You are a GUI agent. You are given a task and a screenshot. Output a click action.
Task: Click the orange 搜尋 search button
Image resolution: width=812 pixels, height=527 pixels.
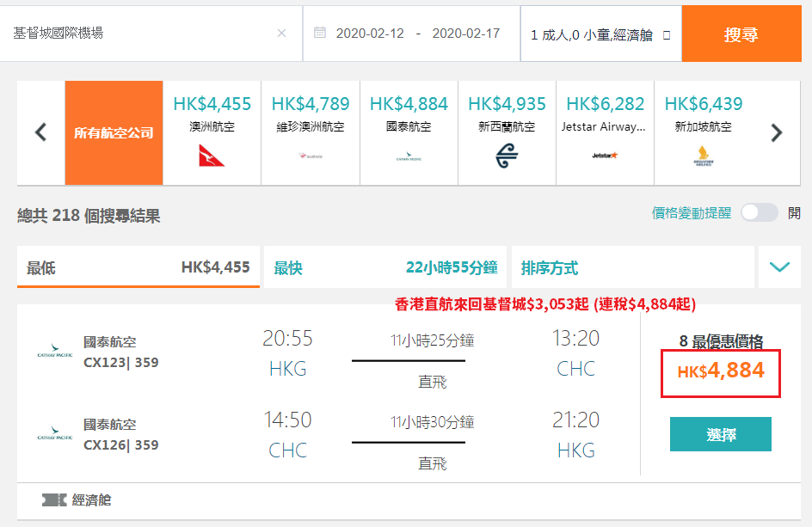coord(741,34)
